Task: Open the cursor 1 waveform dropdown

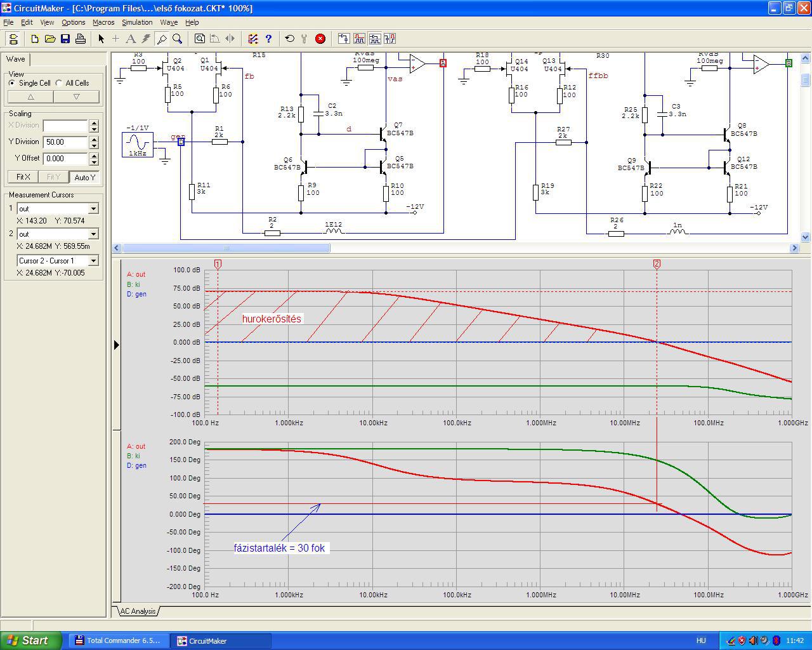Action: coord(93,209)
